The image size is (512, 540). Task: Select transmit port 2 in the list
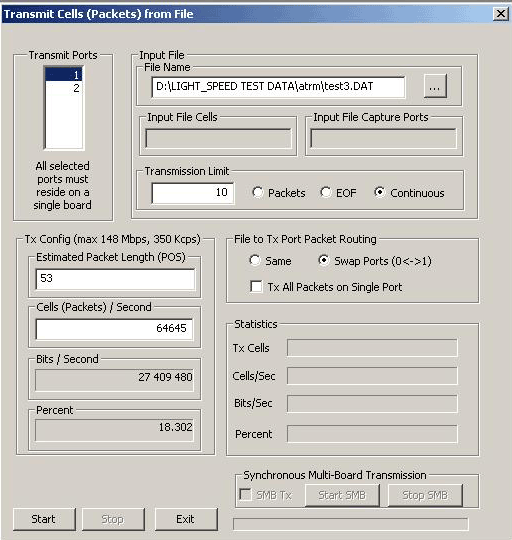click(64, 88)
